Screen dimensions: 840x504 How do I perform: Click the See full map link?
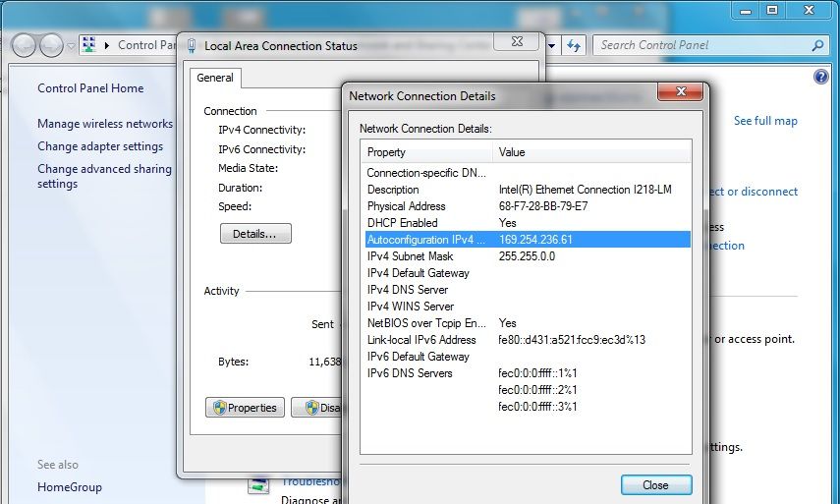tap(765, 121)
